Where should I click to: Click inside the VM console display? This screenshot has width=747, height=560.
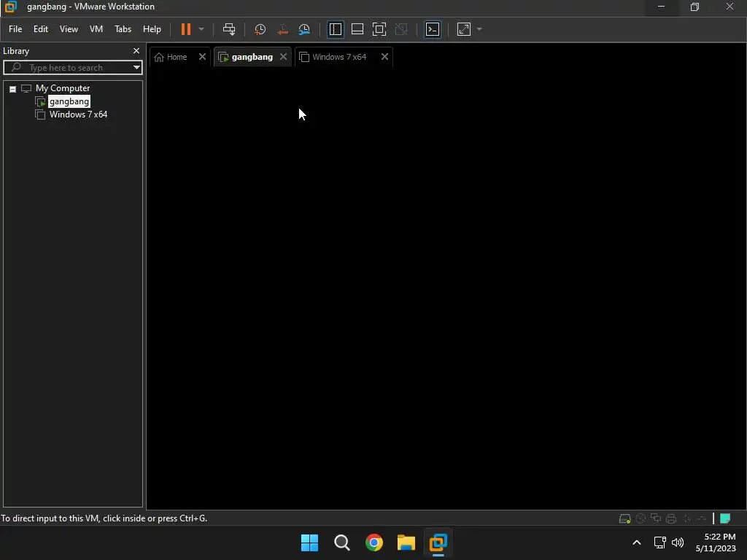[446, 288]
